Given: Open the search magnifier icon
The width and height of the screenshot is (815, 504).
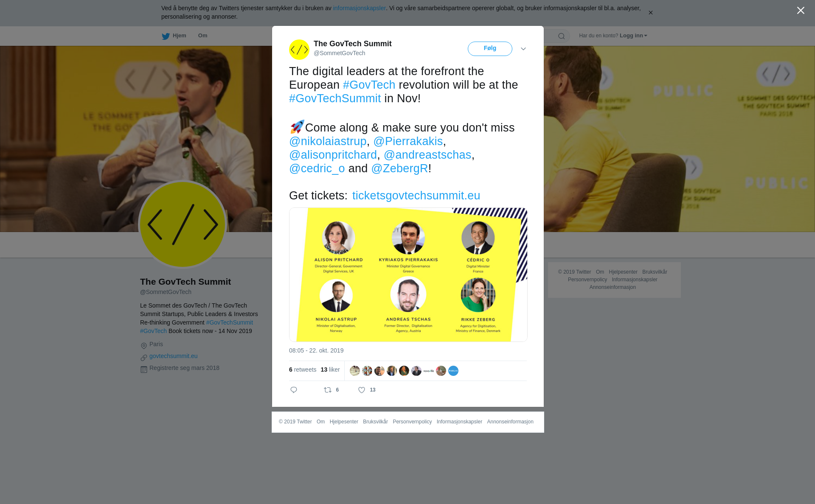Looking at the screenshot, I should pyautogui.click(x=562, y=36).
